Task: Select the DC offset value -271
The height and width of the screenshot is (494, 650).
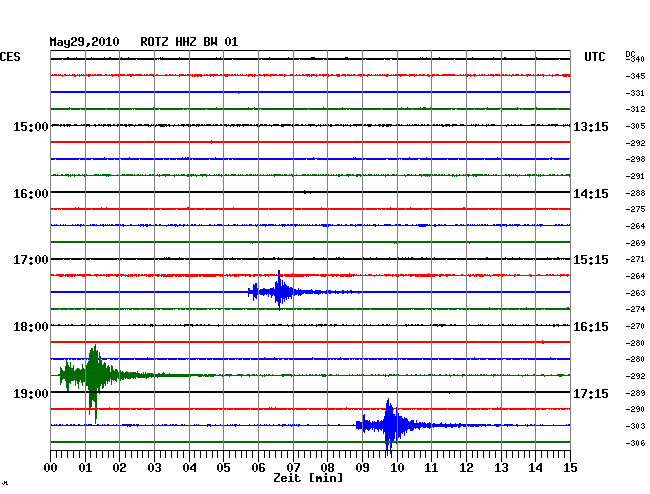Action: pyautogui.click(x=635, y=259)
